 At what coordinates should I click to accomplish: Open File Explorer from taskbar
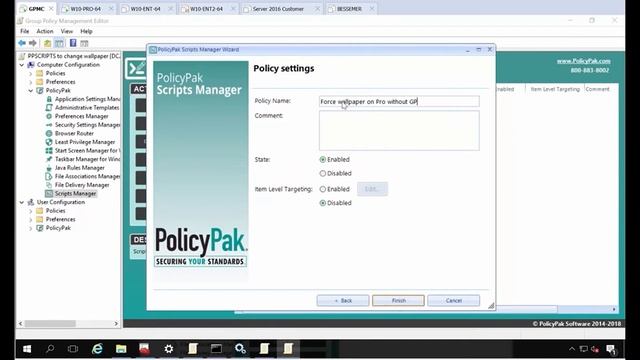pos(121,349)
